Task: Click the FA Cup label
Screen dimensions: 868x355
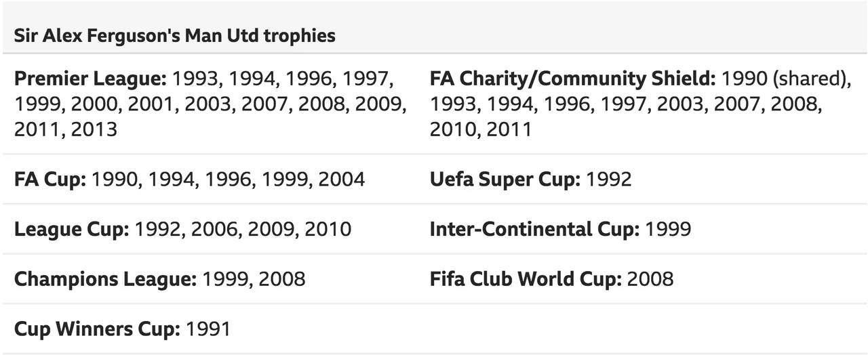Action: pos(50,179)
